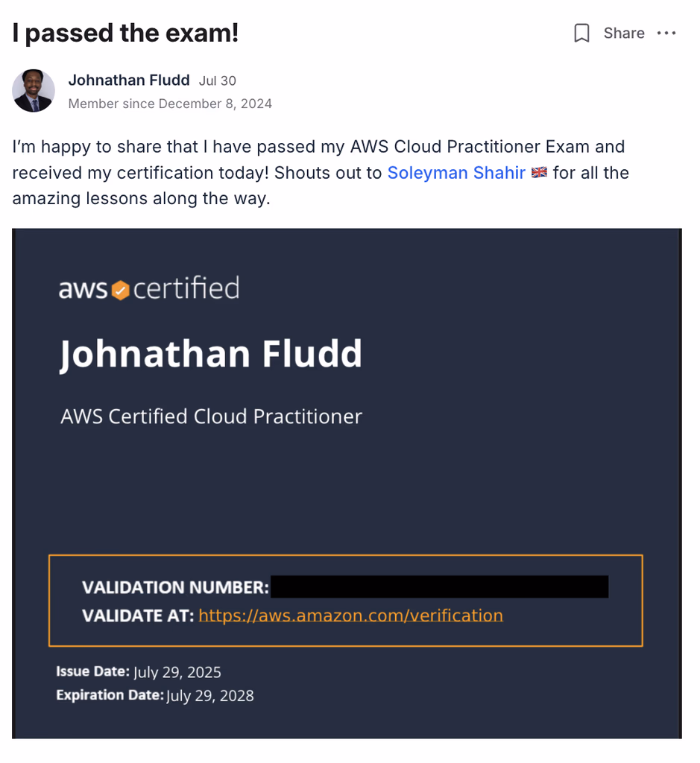The image size is (700, 763).
Task: Click the VALIDATION NUMBER label
Action: tap(175, 587)
